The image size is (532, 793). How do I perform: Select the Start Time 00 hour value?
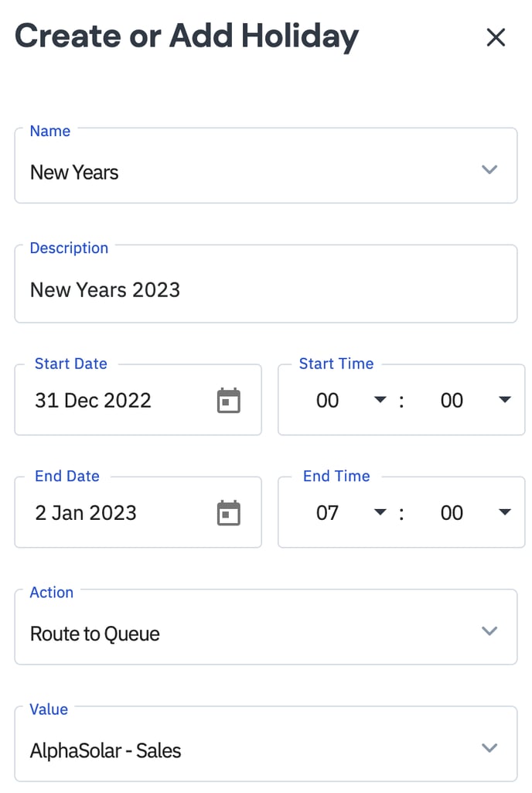[x=328, y=401]
